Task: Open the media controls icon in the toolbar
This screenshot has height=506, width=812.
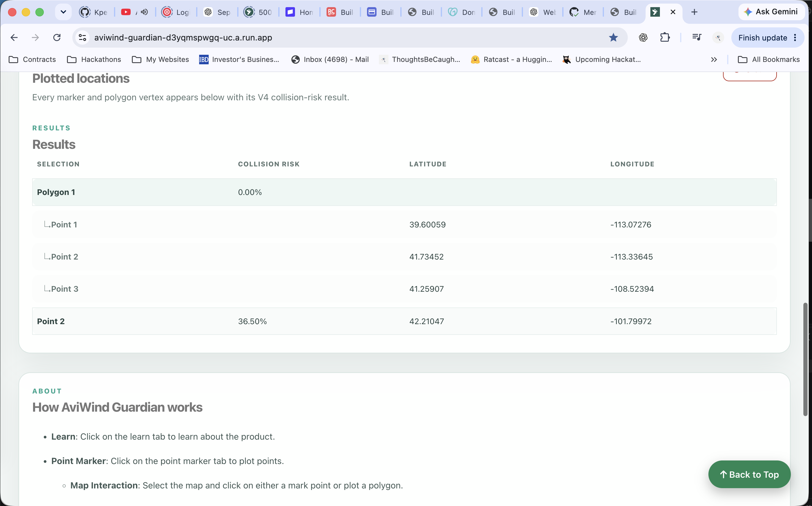Action: [x=697, y=38]
